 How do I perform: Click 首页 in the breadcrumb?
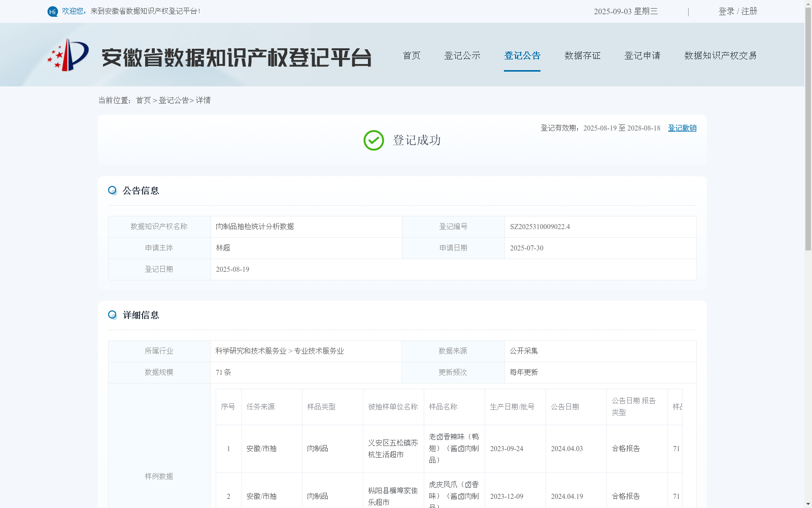(143, 100)
